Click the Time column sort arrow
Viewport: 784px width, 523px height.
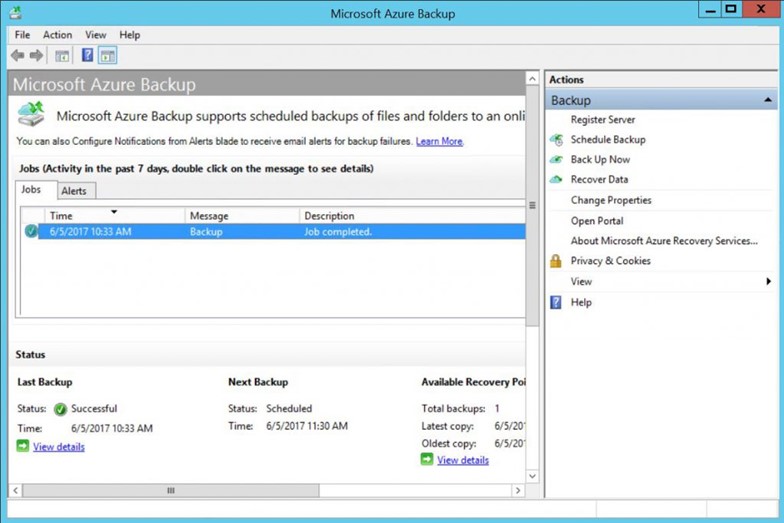114,212
